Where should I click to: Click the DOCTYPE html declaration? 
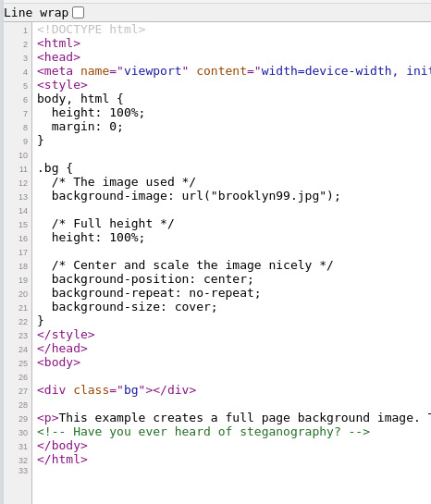click(92, 30)
